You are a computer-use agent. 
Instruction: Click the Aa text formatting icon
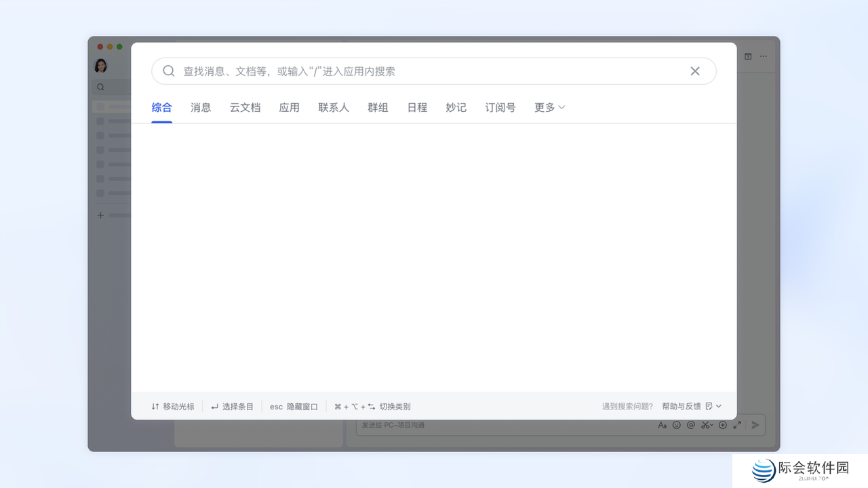[x=663, y=425]
